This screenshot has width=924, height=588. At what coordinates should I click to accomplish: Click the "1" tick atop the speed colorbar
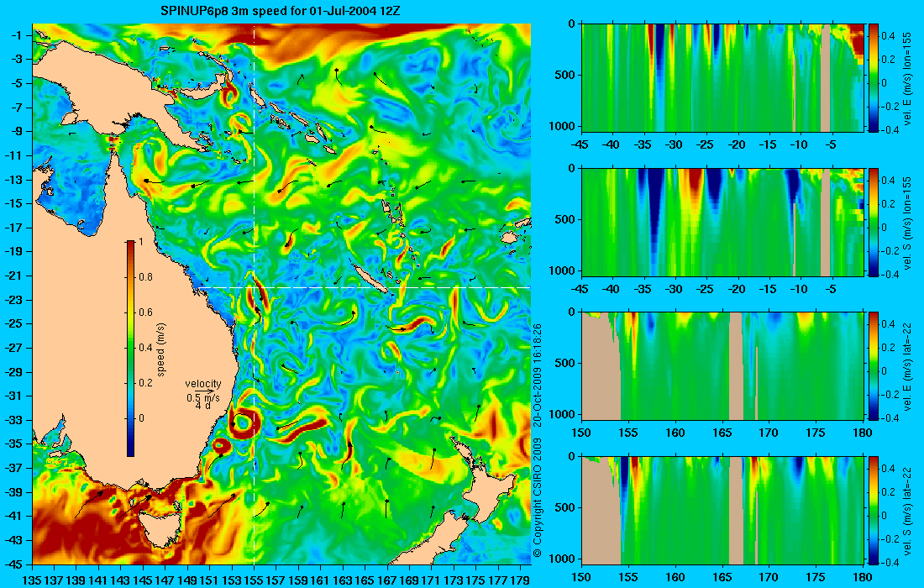pyautogui.click(x=141, y=242)
